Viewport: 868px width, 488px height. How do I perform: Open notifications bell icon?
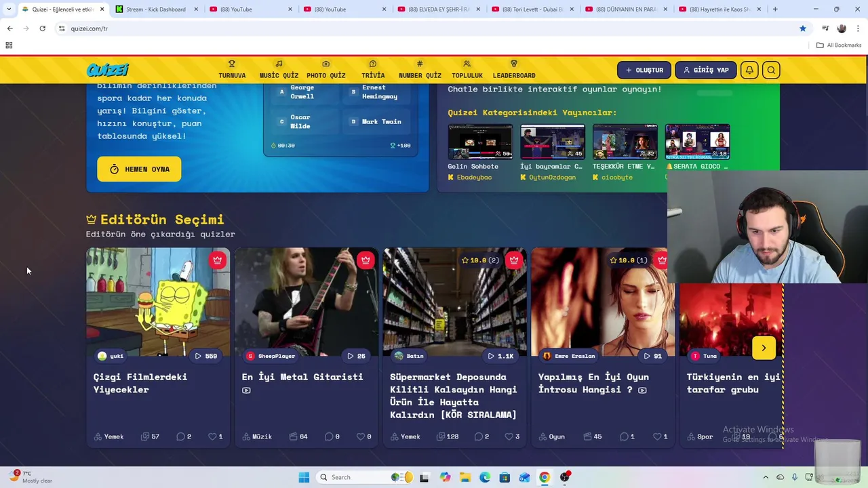pyautogui.click(x=749, y=70)
